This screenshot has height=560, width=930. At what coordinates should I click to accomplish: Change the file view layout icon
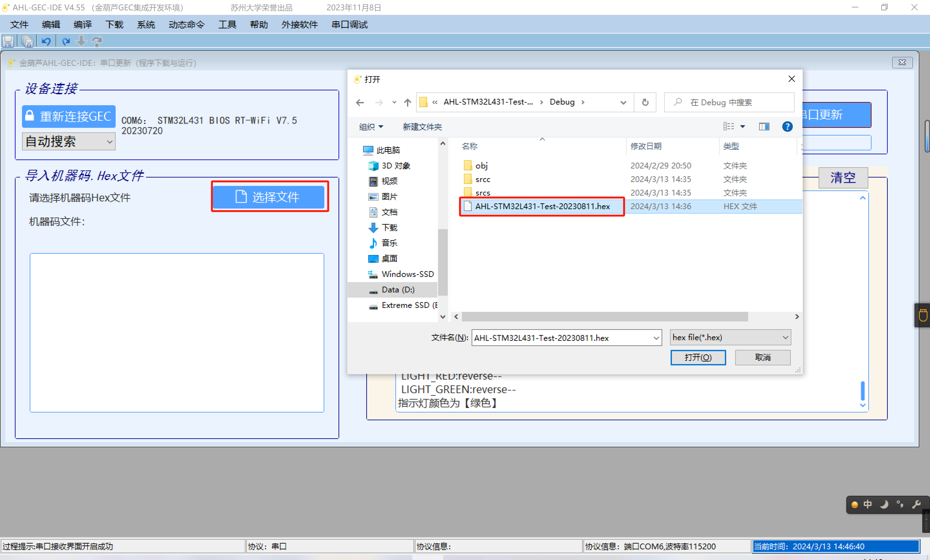point(728,127)
